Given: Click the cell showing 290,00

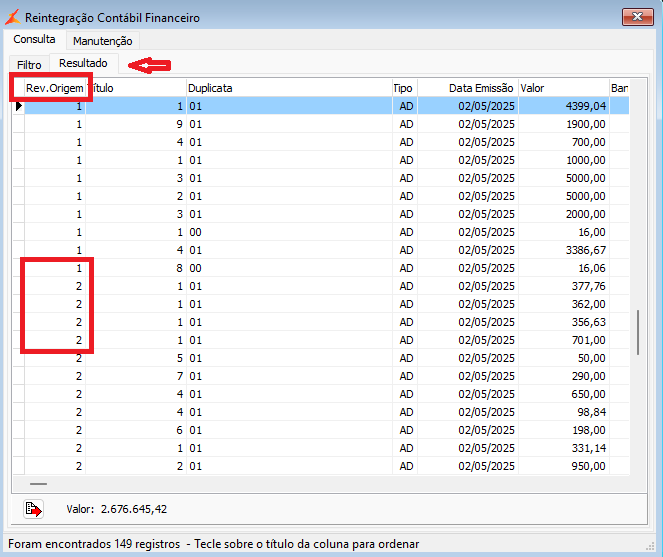Looking at the screenshot, I should click(x=564, y=376).
